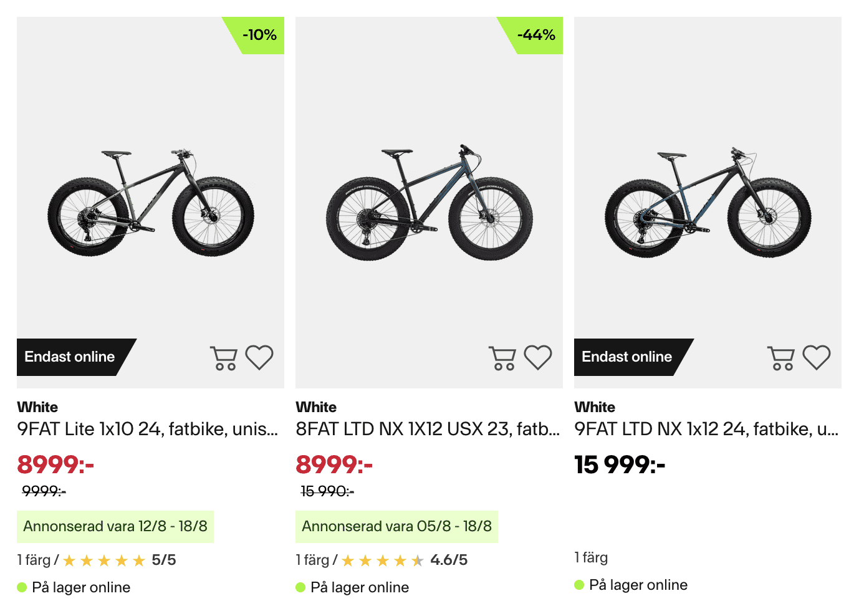864x616 pixels.
Task: Click the blue 9FAT LTD bike image
Action: (708, 203)
